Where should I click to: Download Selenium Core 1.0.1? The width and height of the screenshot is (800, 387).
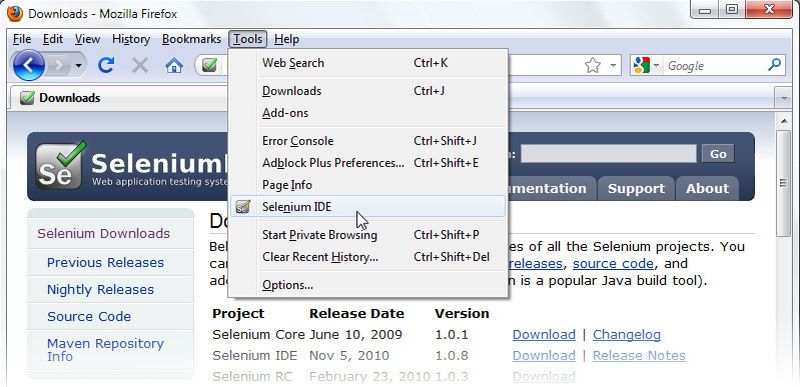click(544, 334)
